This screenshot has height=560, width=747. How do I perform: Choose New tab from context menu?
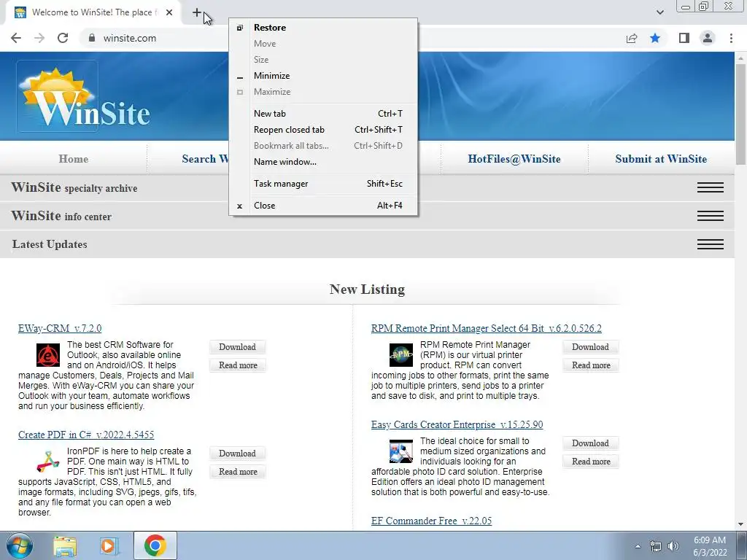323,113
